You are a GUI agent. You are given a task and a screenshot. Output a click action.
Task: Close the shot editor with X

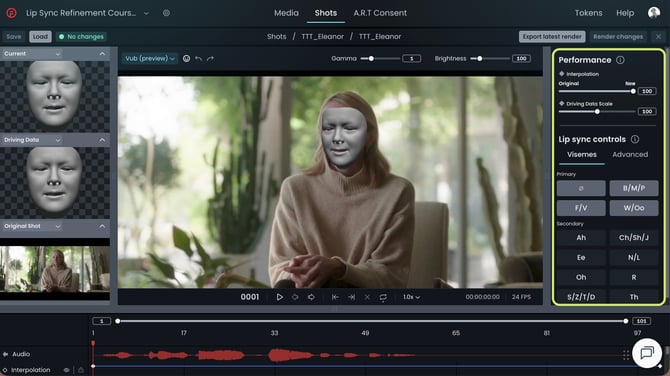click(x=658, y=37)
